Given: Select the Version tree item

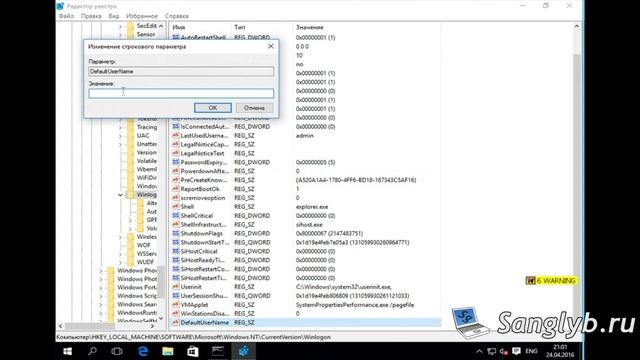Looking at the screenshot, I should pos(147,152).
